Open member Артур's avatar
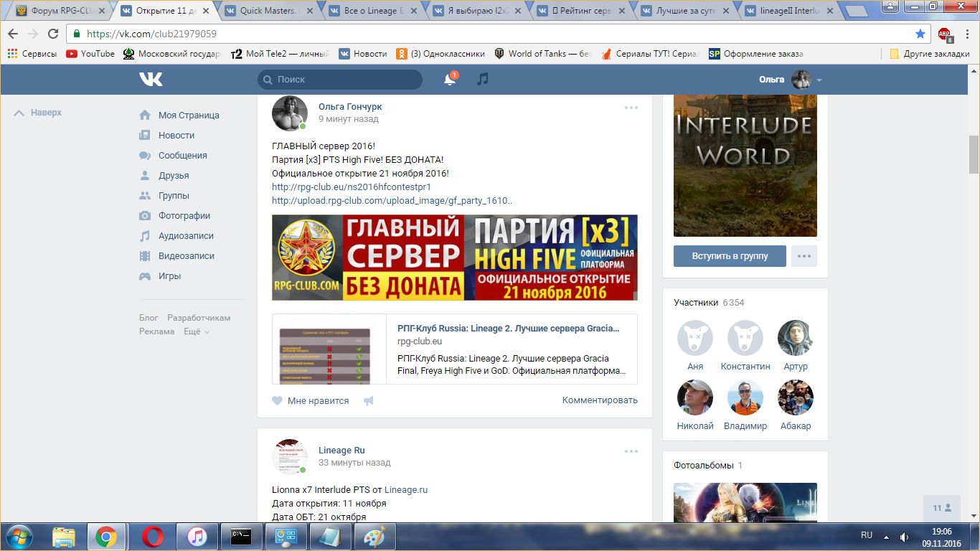Viewport: 980px width, 551px height. [x=795, y=338]
